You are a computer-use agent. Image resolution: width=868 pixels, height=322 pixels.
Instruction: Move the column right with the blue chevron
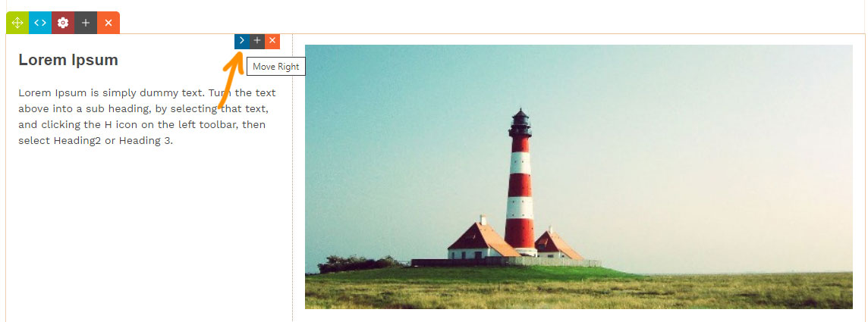pos(242,41)
